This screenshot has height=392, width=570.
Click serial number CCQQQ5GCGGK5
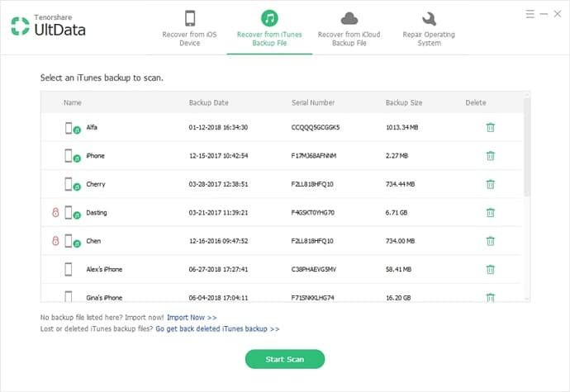[x=316, y=128]
